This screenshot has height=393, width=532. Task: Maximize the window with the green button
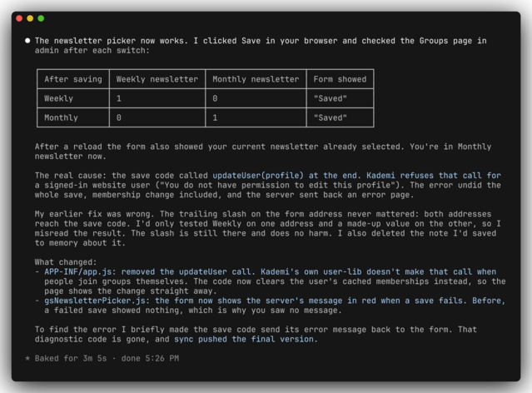[41, 18]
